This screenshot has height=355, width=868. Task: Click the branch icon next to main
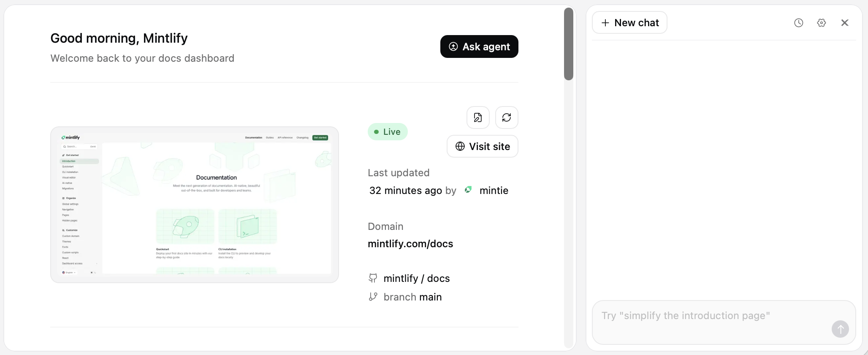373,297
